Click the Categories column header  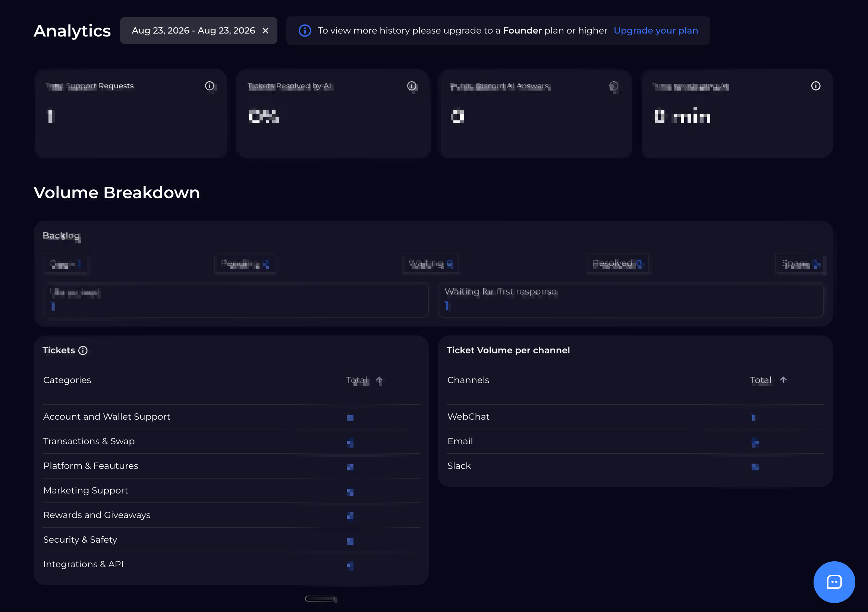coord(67,380)
